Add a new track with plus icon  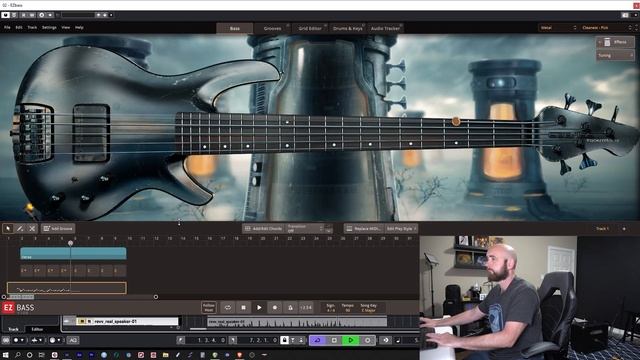[x=624, y=229]
